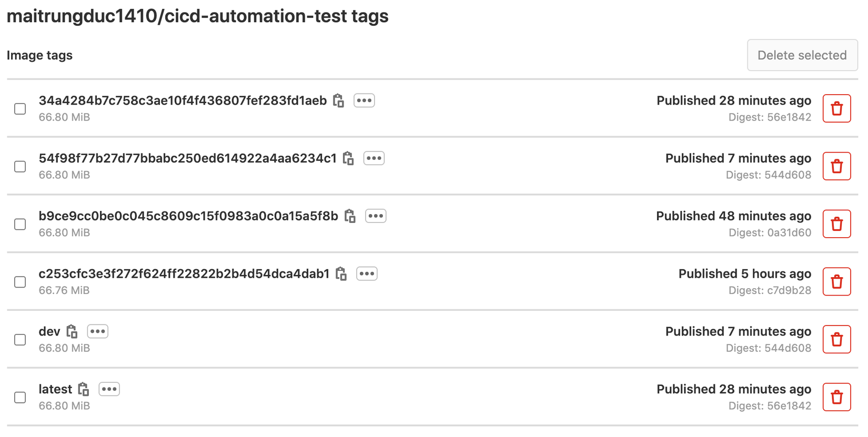Copy the latest tag image path

tap(84, 389)
